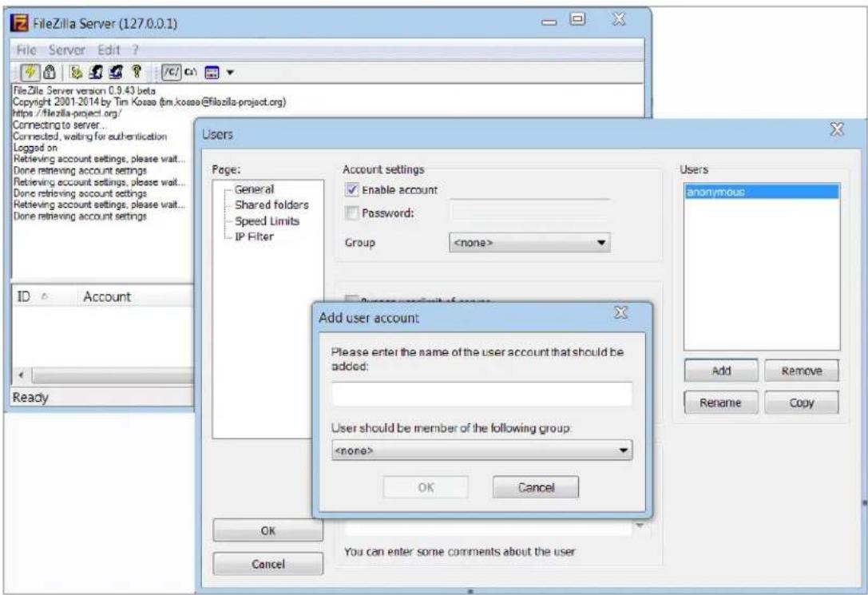The width and height of the screenshot is (868, 595).
Task: Click the https://filezilla-project.org/ log line
Action: (67, 113)
